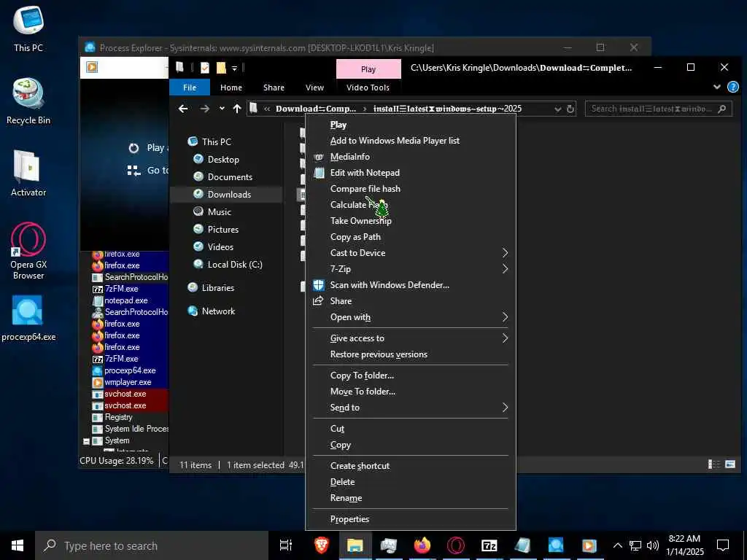Open Windows Media Player taskbar icon
747x560 pixels.
click(x=589, y=545)
